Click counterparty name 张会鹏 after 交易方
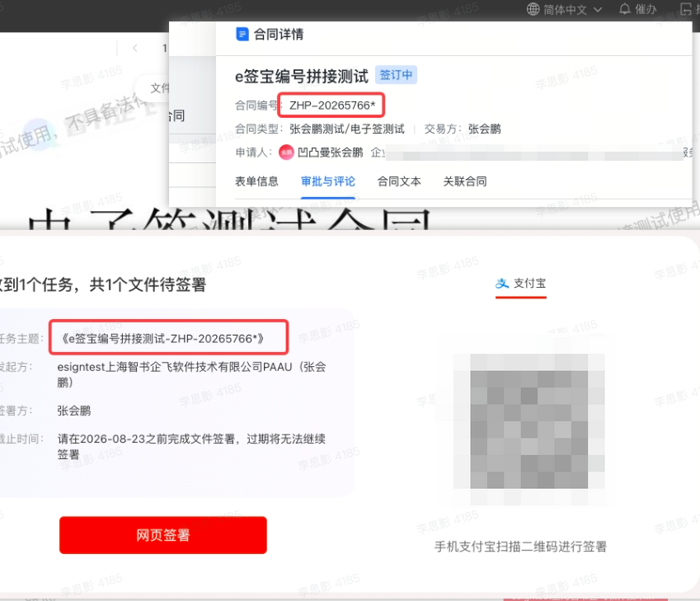The height and width of the screenshot is (601, 700). [x=484, y=129]
